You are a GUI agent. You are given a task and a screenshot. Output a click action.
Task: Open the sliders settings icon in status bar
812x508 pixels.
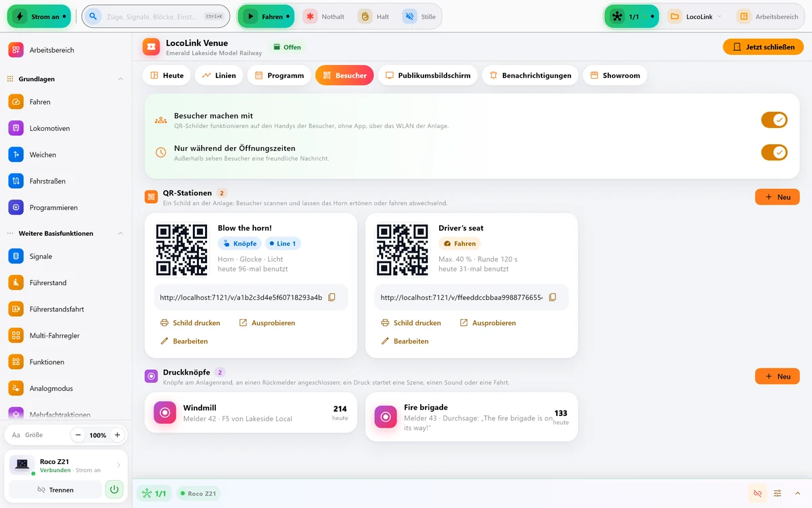[777, 494]
